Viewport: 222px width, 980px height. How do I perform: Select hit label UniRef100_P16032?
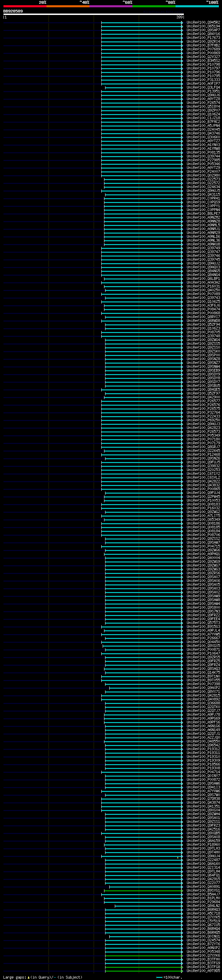tap(203, 508)
